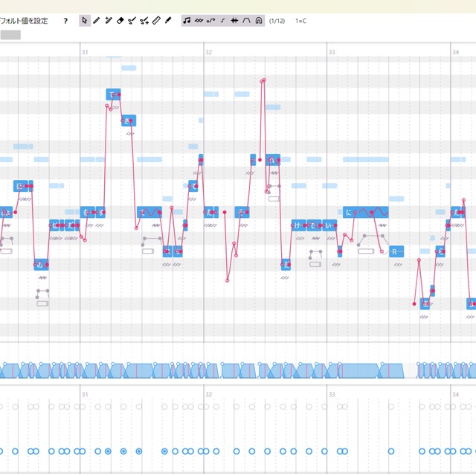Toggle the wavy vibrato display button
This screenshot has width=476, height=476.
(199, 21)
